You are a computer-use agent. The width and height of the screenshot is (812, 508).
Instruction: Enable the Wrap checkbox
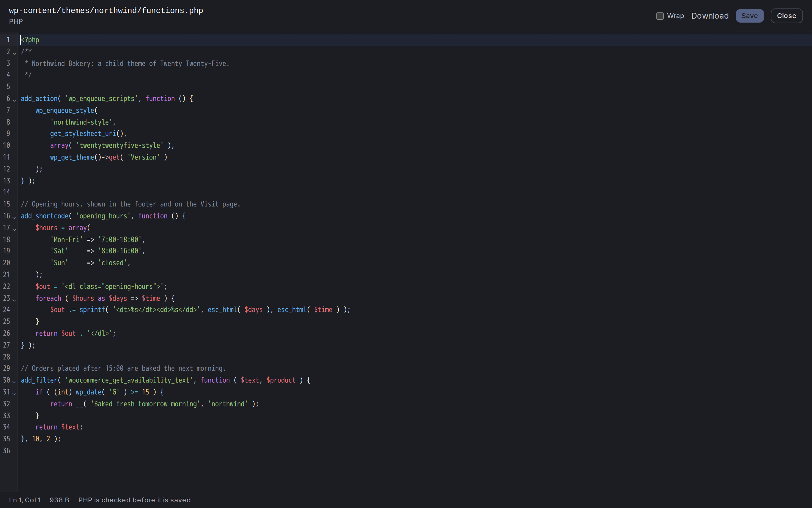(660, 16)
